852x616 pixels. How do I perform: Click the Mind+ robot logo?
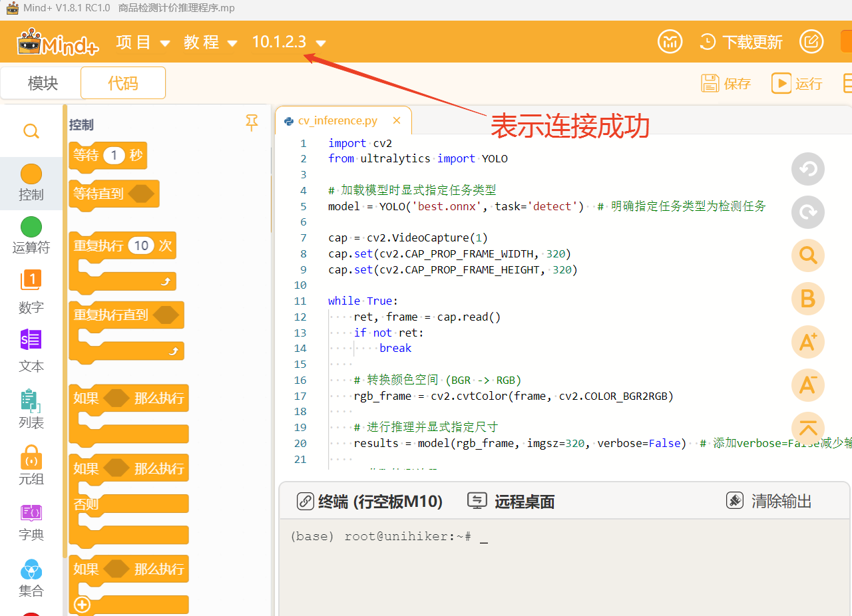point(59,42)
